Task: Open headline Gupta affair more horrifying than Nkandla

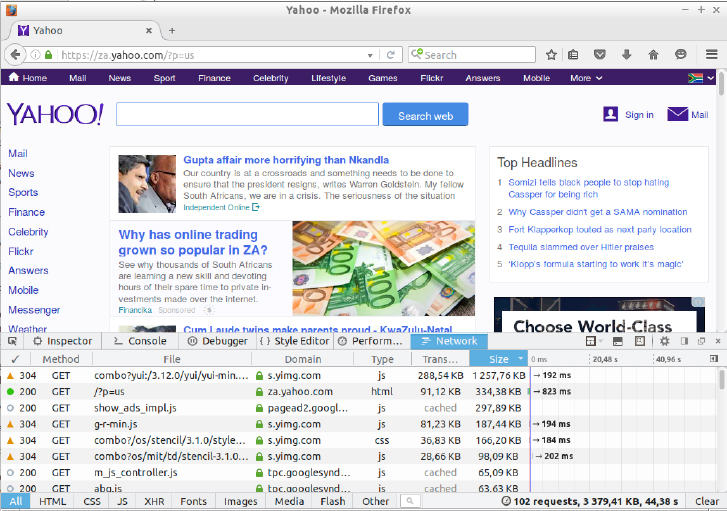Action: pyautogui.click(x=286, y=160)
